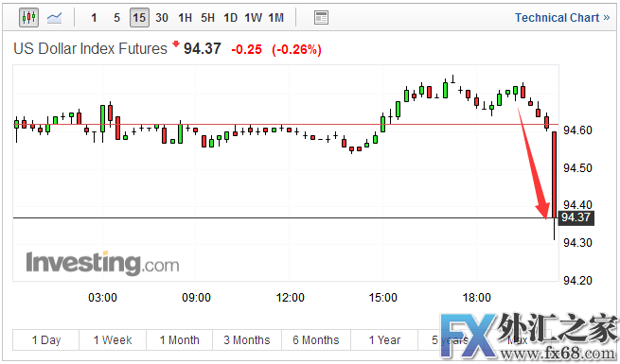Click the 94.37 current price axis label
Viewport: 620px width, 364px height.
(x=576, y=217)
